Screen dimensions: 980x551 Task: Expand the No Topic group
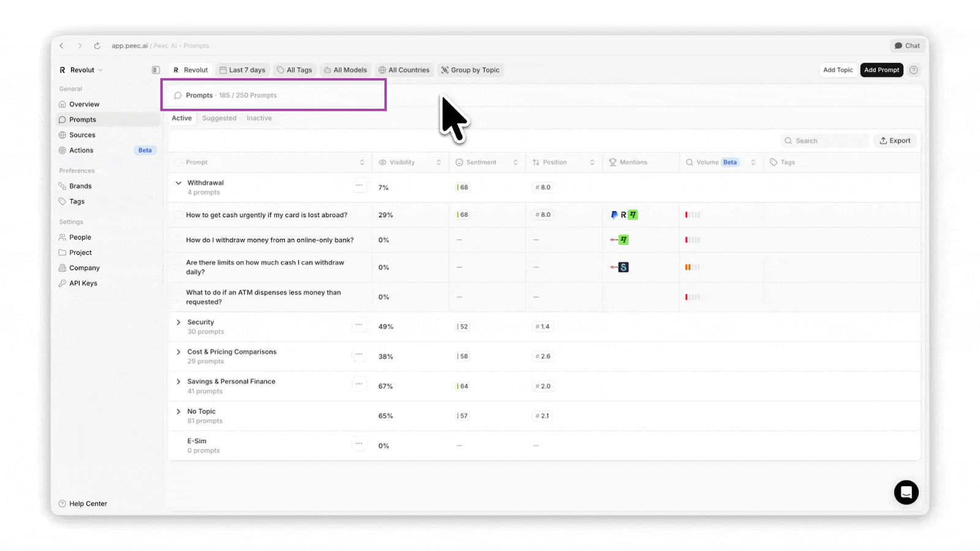click(178, 411)
